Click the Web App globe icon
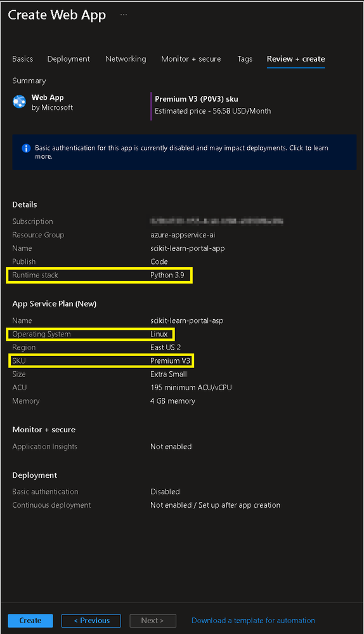Viewport: 364px width, 634px height. pyautogui.click(x=20, y=102)
